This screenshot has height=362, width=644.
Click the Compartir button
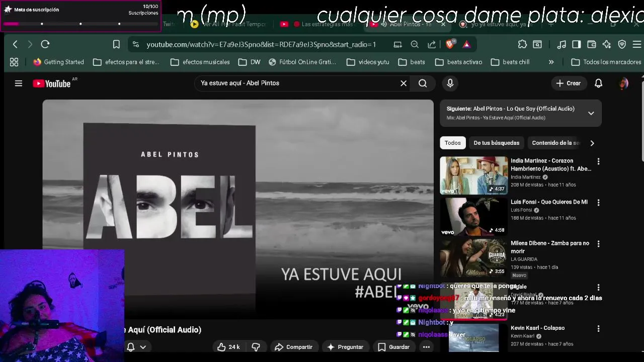[x=294, y=347]
